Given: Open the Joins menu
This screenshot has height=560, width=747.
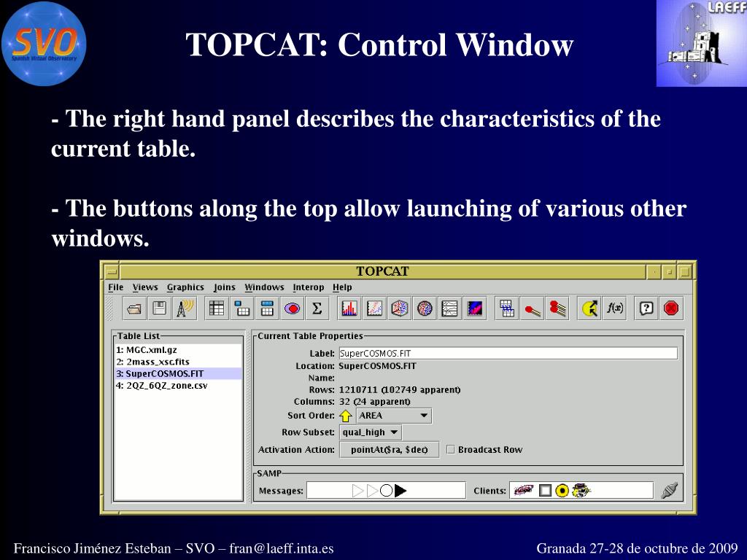Looking at the screenshot, I should click(x=225, y=287).
